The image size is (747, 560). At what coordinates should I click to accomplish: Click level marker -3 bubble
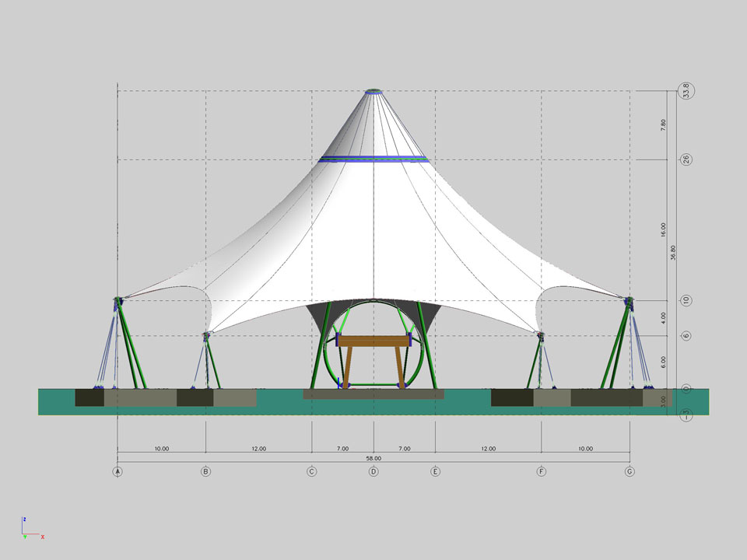[x=686, y=415]
